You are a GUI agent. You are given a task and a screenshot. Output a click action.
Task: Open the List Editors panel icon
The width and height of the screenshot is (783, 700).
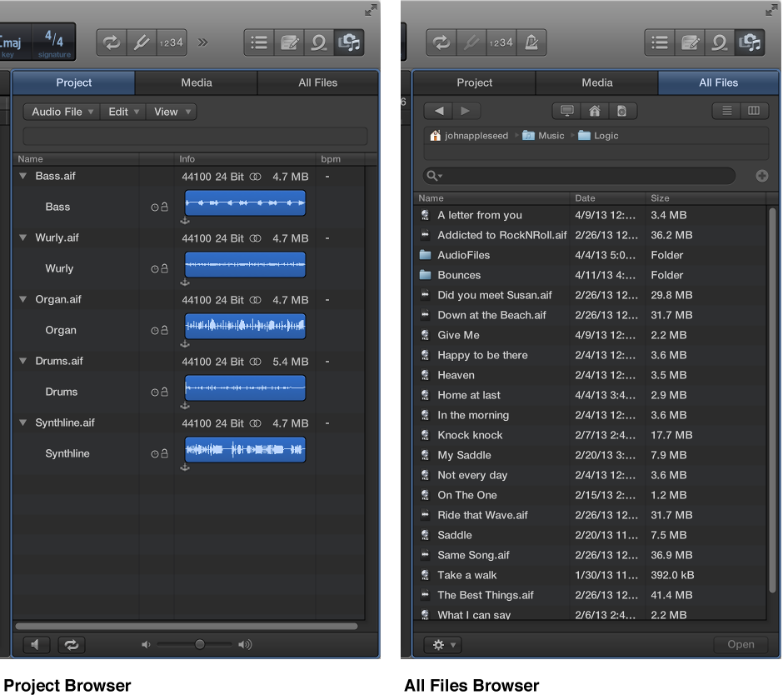click(258, 42)
